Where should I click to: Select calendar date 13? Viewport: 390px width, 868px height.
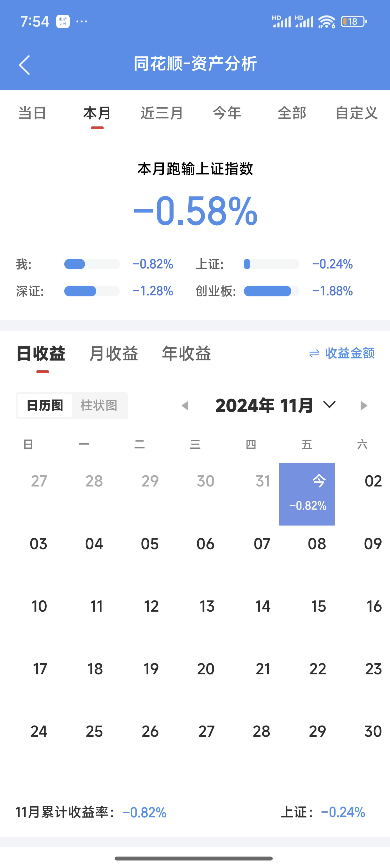coord(207,607)
